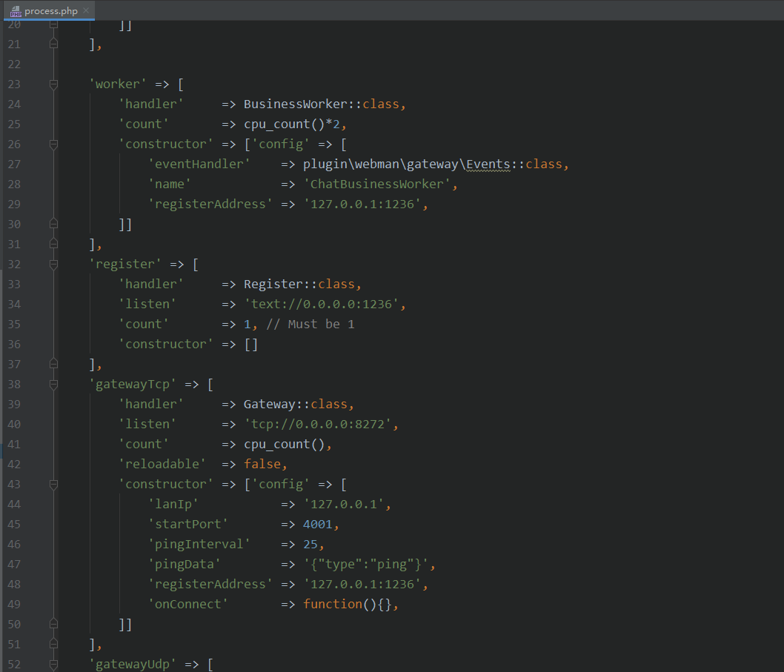Click 'config' key on line 26
Image resolution: width=784 pixels, height=672 pixels.
[281, 144]
